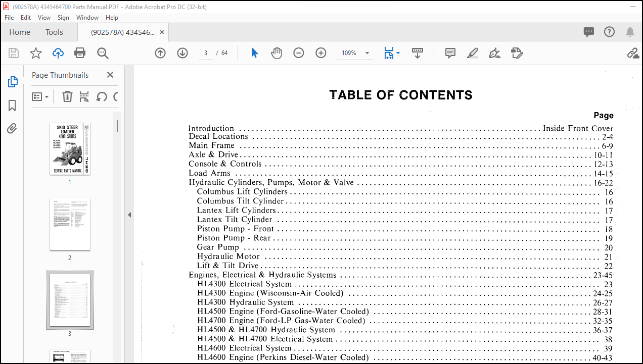Rotate pages counterclockwise icon
This screenshot has height=364, width=643.
(102, 96)
